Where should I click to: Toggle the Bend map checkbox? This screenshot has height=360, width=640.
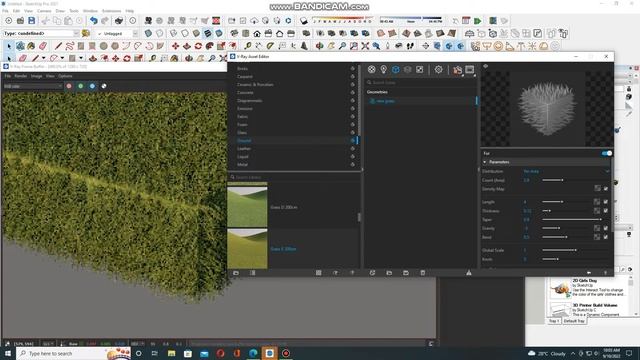point(606,237)
